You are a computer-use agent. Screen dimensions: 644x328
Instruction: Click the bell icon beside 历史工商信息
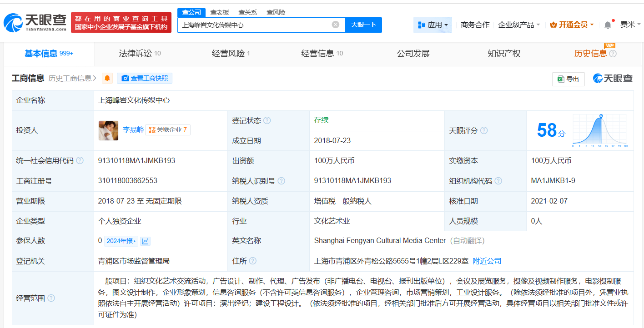pos(107,78)
